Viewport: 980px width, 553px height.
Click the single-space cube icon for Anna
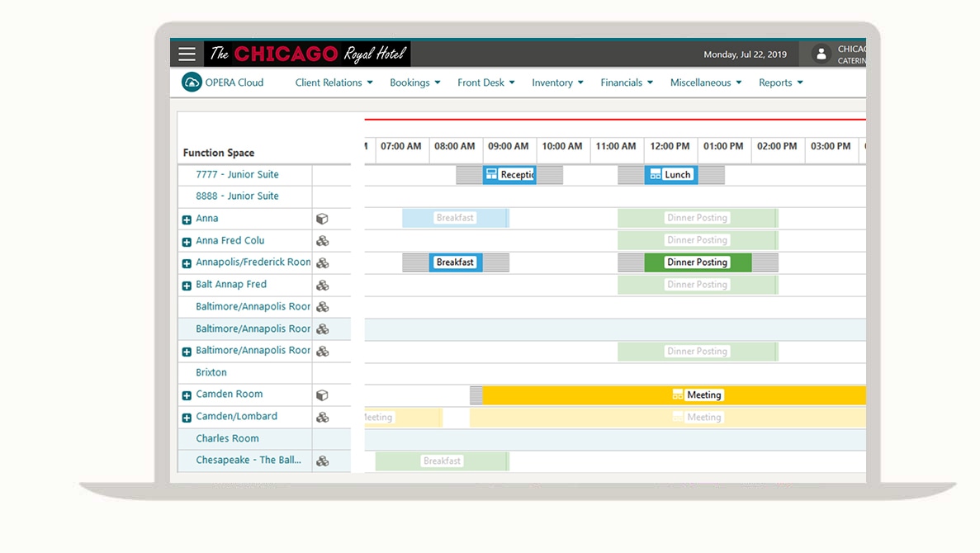(x=323, y=219)
